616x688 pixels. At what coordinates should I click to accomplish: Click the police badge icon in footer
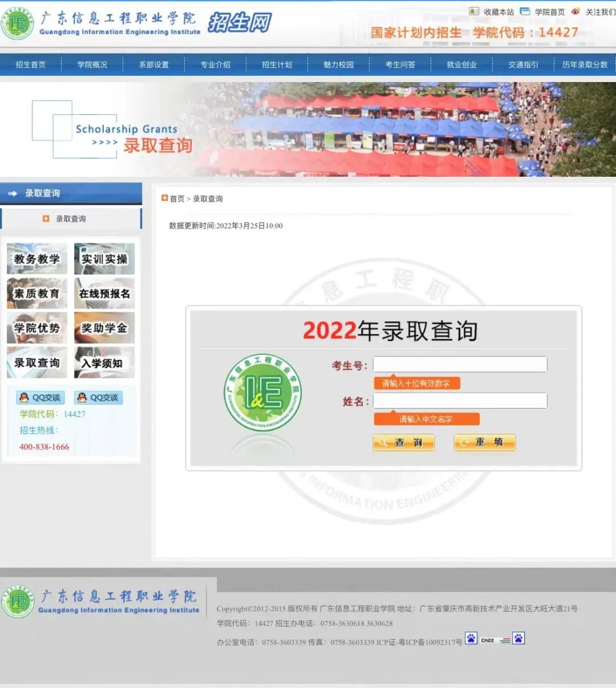471,638
